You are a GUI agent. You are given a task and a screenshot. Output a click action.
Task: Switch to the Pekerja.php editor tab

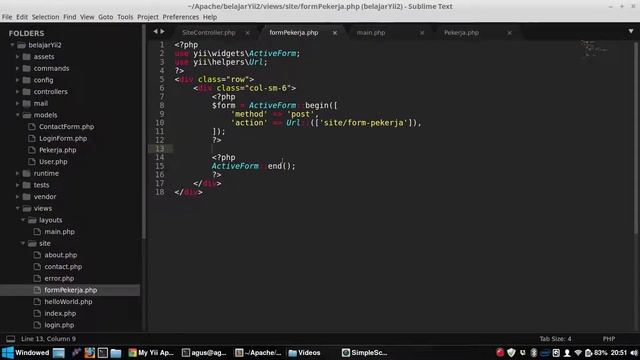[461, 33]
